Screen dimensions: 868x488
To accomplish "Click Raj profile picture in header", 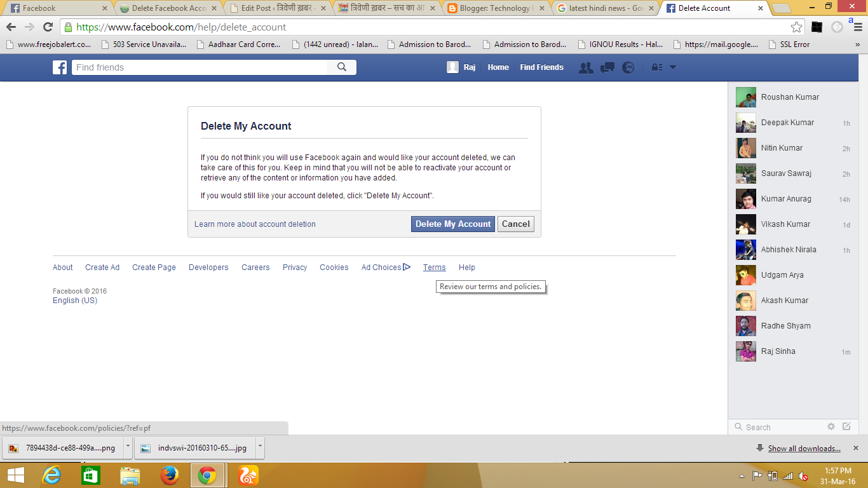I will [452, 67].
